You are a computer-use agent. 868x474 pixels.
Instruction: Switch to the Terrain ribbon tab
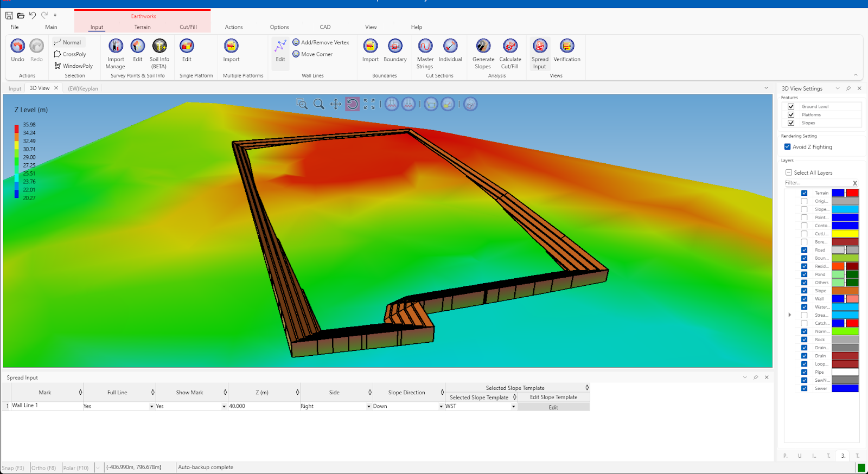point(143,27)
